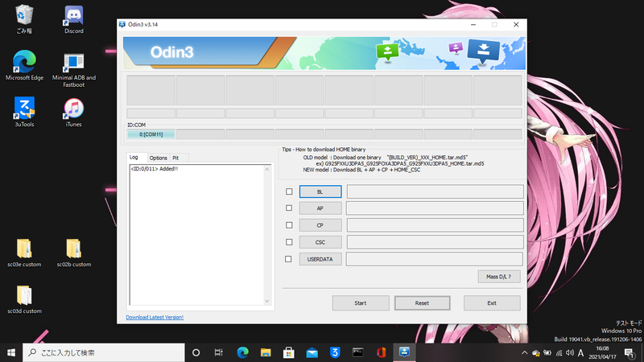Open the Discord desktop shortcut

tap(73, 19)
